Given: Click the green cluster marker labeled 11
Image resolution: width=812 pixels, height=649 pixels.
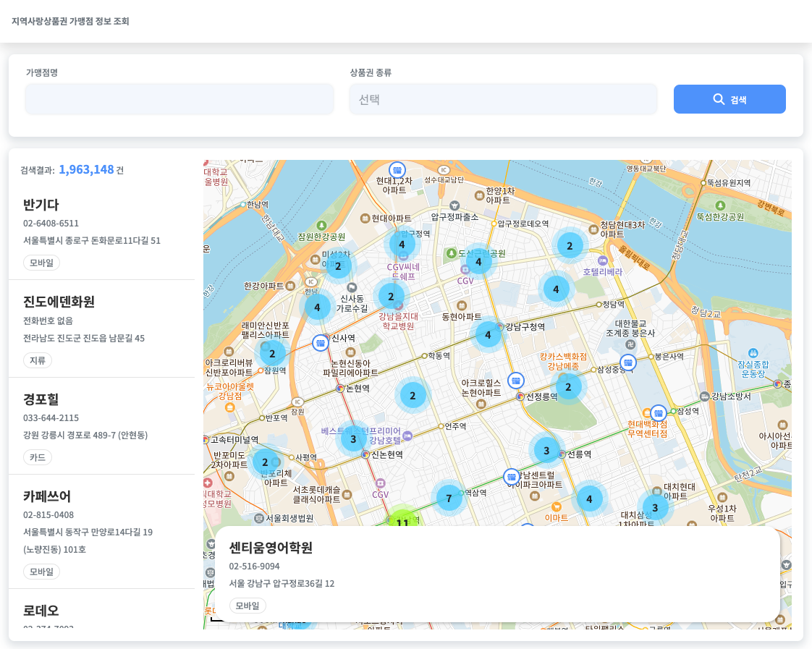Looking at the screenshot, I should coord(402,522).
